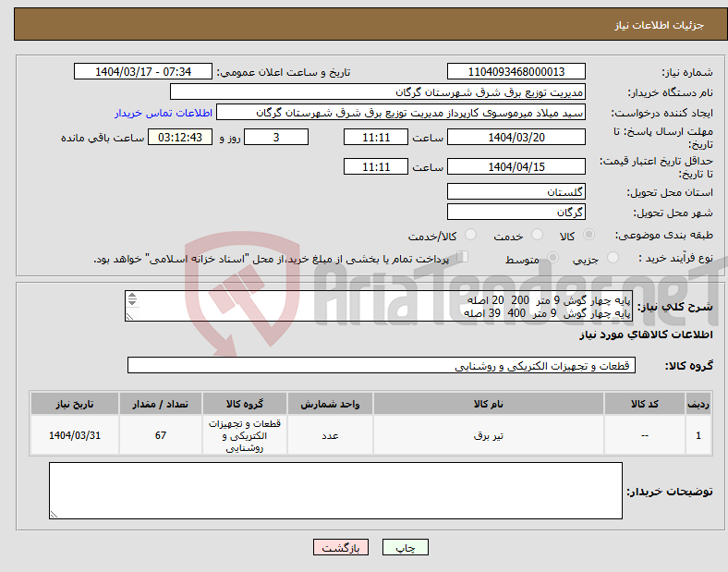Click the کد کالا column header
The image size is (728, 572).
pos(645,404)
